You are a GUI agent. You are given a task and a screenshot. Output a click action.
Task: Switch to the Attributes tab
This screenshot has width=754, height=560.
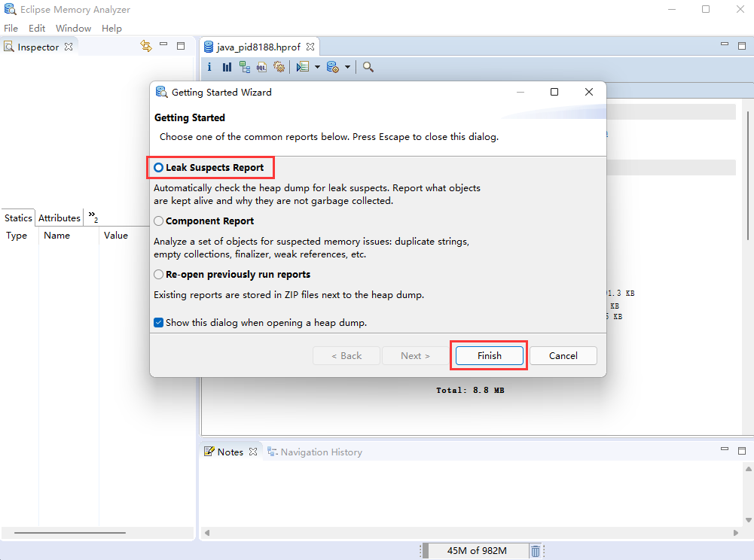point(60,218)
